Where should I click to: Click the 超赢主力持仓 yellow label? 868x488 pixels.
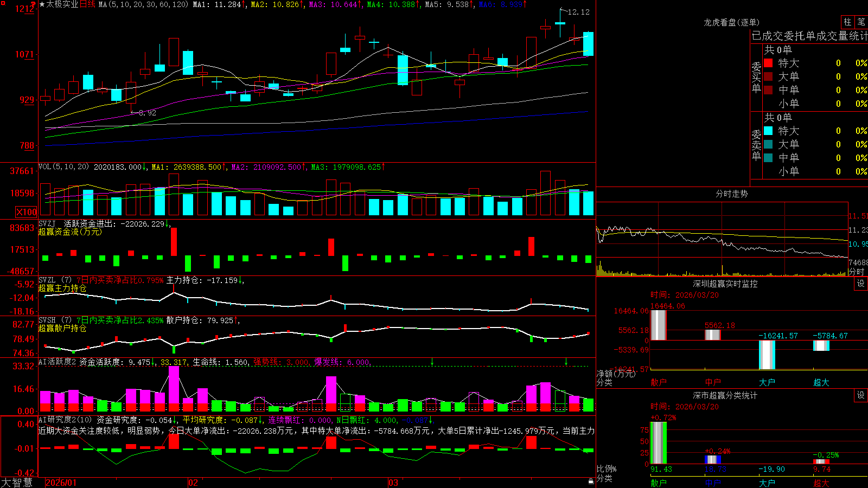pos(62,288)
